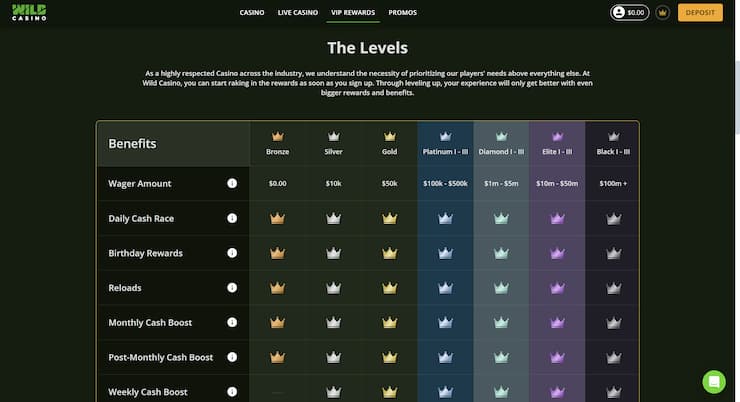Click the page vertical scrollbar
Viewport: 740px width, 402px height.
(737, 98)
